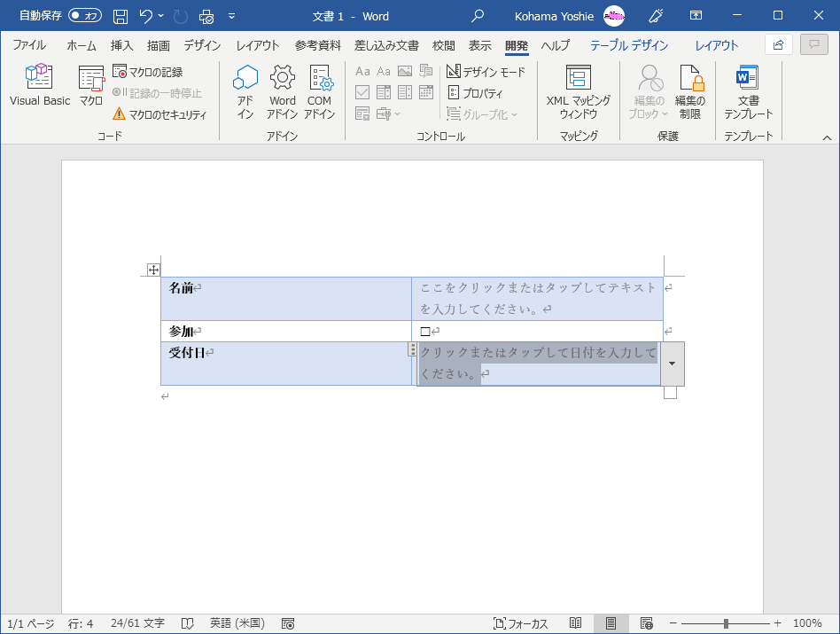Insert building block gallery content control
The width and height of the screenshot is (840, 634).
(426, 71)
